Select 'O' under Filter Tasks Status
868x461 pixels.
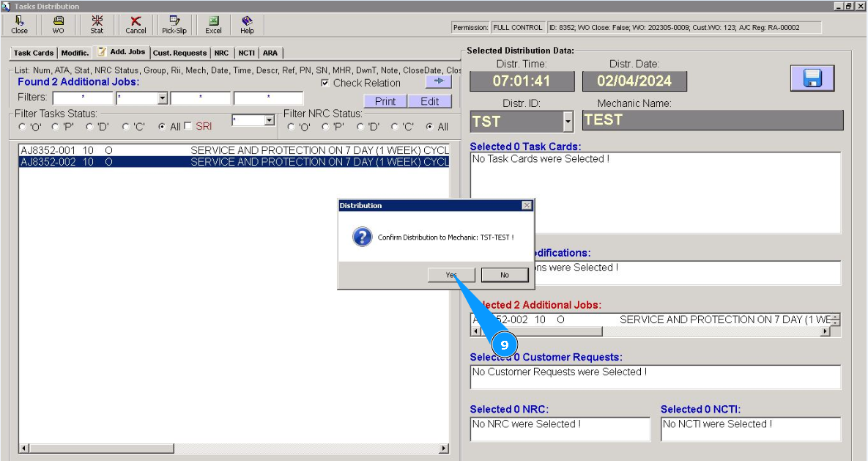[x=22, y=127]
